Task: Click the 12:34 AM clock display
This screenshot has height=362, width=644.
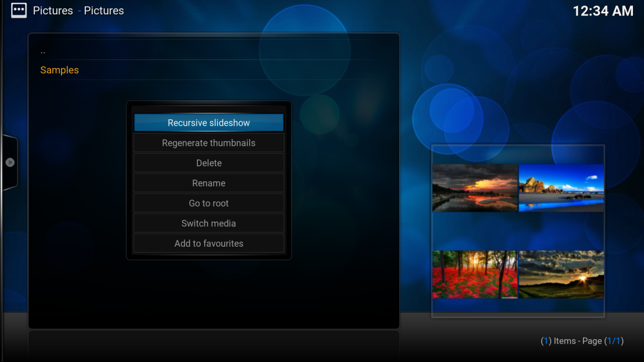Action: pos(603,11)
